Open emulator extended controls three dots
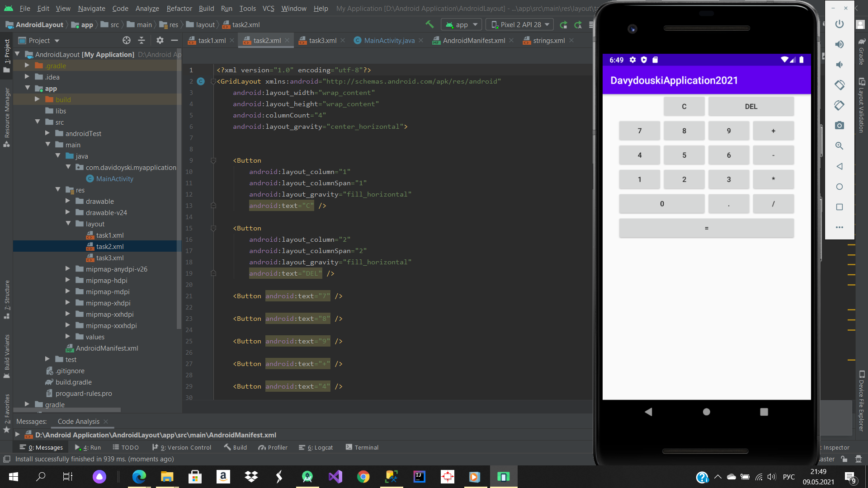868x488 pixels. tap(840, 227)
